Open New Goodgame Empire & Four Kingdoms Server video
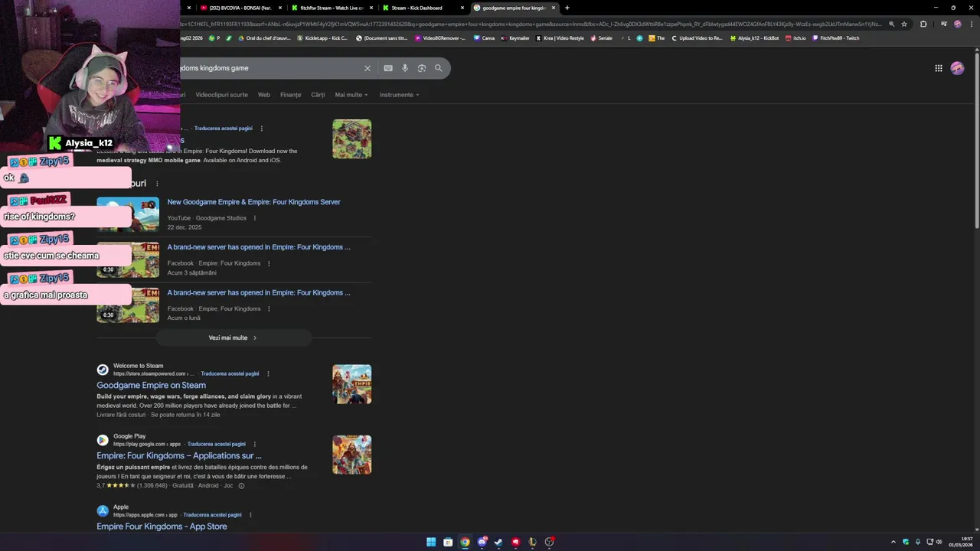Screen dimensions: 980x551 253,202
